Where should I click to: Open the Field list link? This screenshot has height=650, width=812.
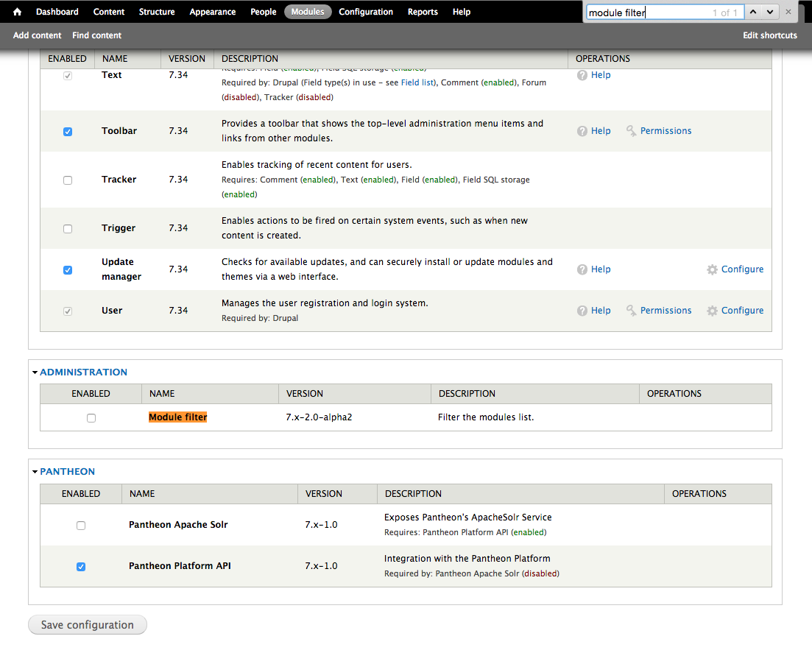pos(417,82)
